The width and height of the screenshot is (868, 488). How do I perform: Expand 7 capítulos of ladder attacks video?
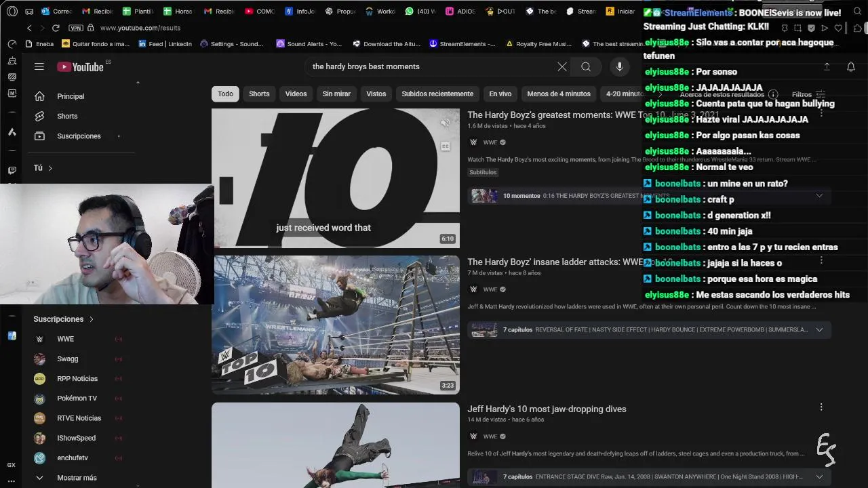(819, 329)
